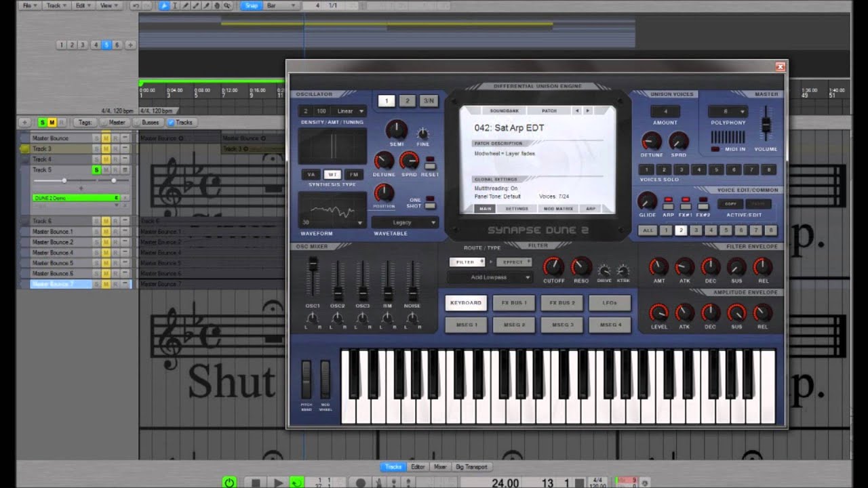Select the MSEG 1 button
This screenshot has width=868, height=488.
click(x=466, y=325)
